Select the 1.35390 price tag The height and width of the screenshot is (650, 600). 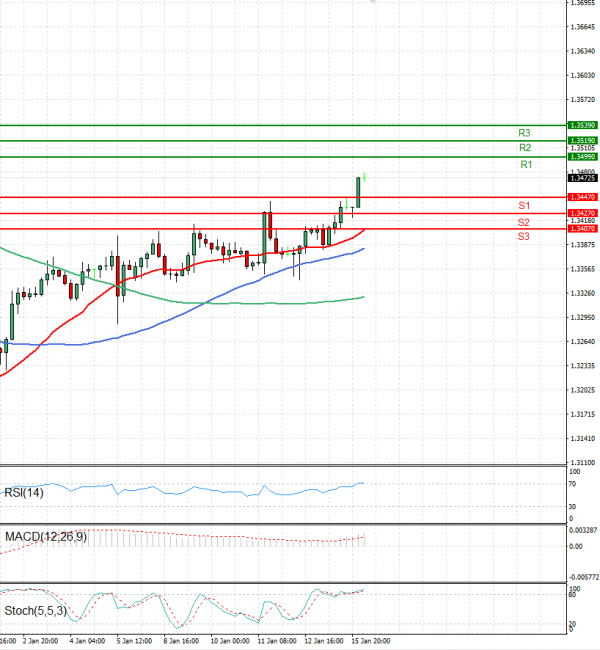(583, 125)
